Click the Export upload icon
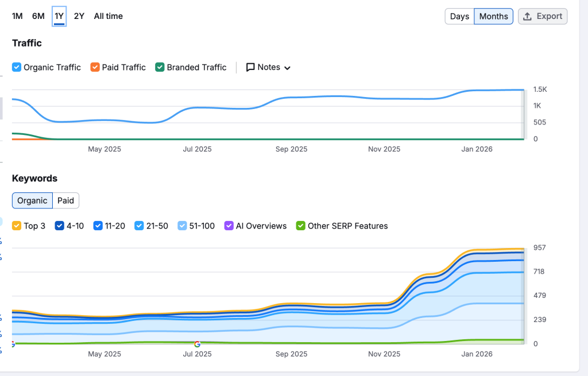 [527, 17]
